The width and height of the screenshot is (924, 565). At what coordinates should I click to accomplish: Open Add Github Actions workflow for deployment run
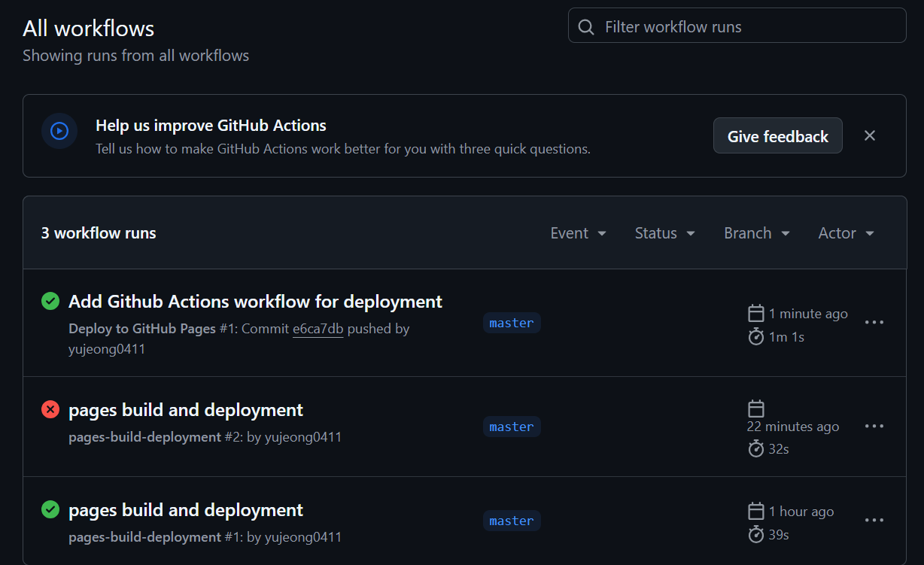point(255,302)
